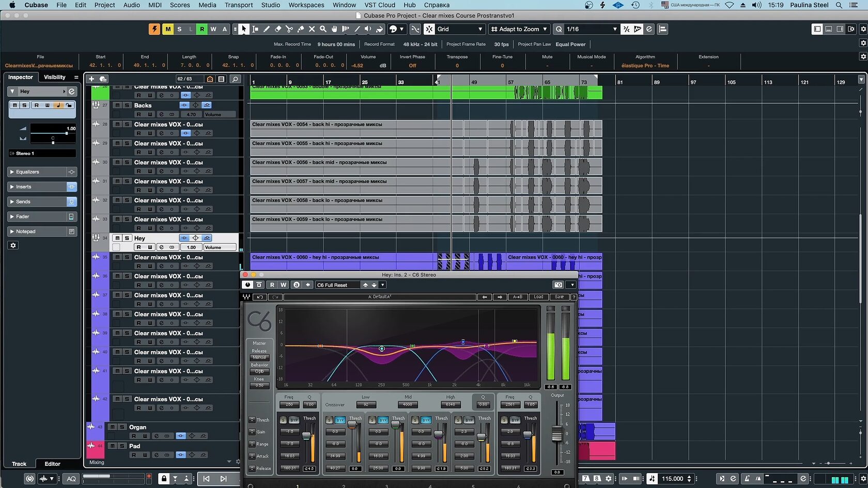
Task: Open Inspector settings gear icon
Action: (x=13, y=245)
